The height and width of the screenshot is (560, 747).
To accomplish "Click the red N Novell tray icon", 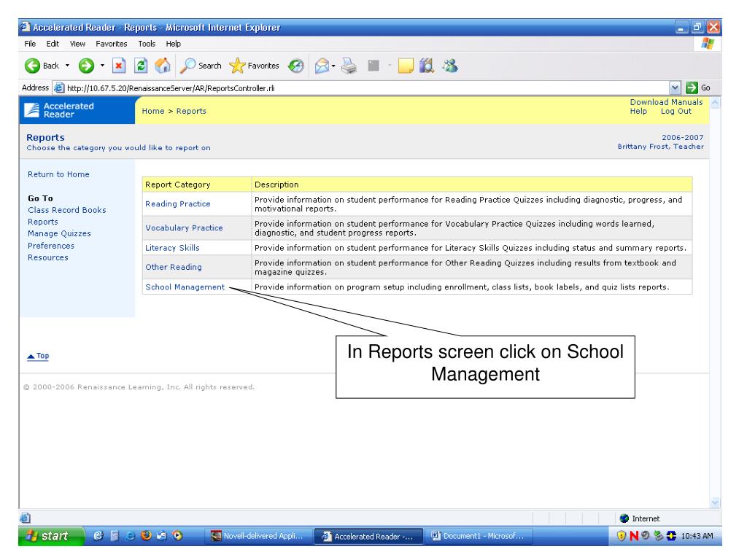I will (634, 536).
